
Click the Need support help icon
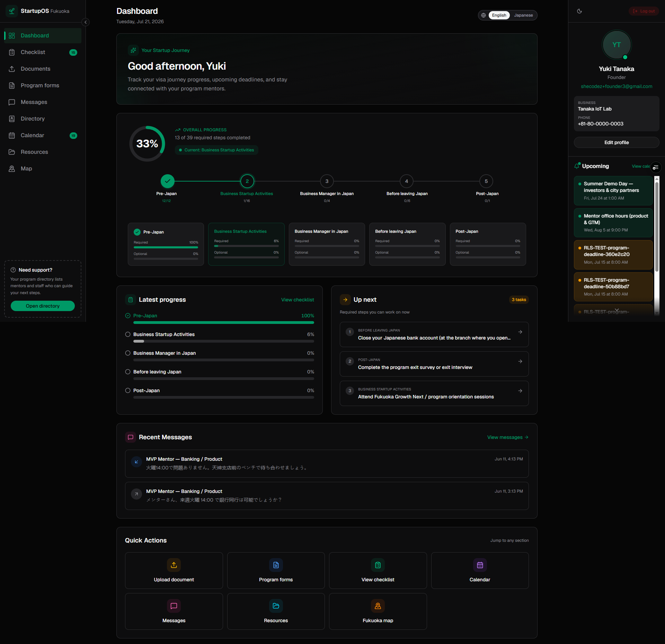click(x=13, y=270)
